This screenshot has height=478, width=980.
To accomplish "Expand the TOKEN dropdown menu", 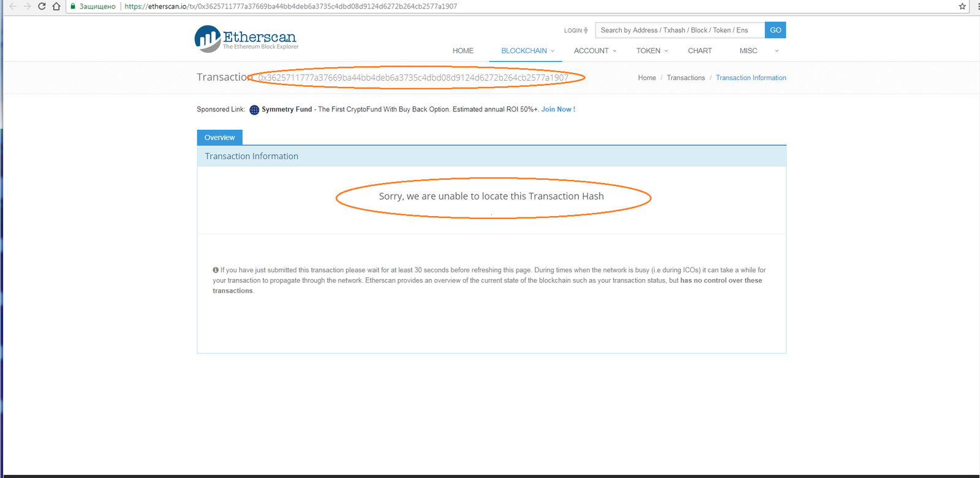I will [x=652, y=51].
